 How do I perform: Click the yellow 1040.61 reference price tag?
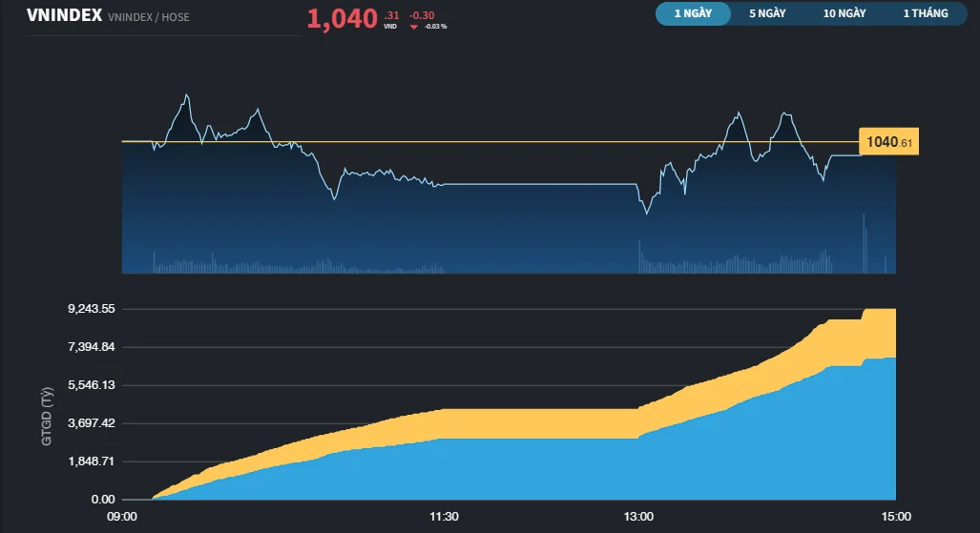[888, 142]
